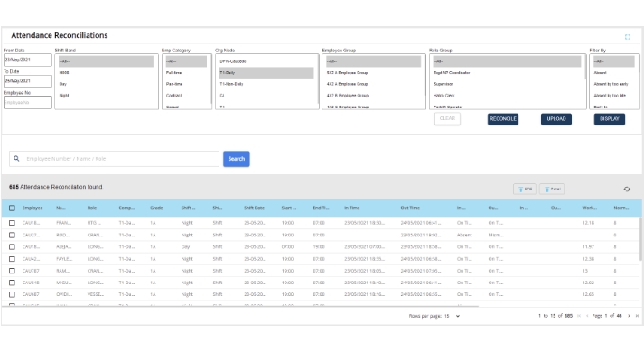Jump to the last results page
The image size is (644, 352).
638,316
